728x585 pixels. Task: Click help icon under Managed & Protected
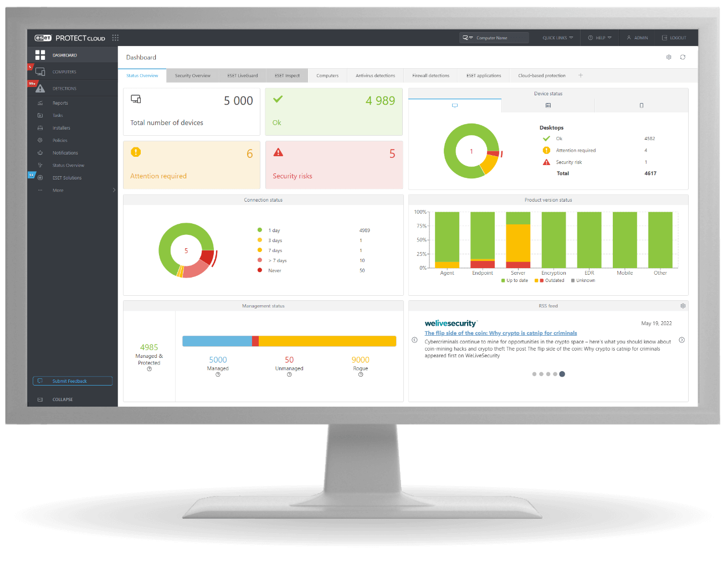(x=149, y=369)
